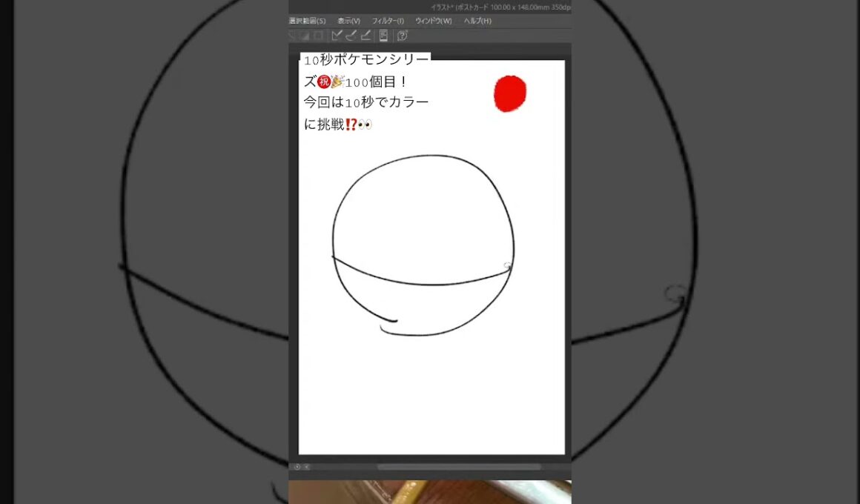Viewport: 860px width, 504px height.
Task: Click the smartphone connection icon
Action: [383, 36]
